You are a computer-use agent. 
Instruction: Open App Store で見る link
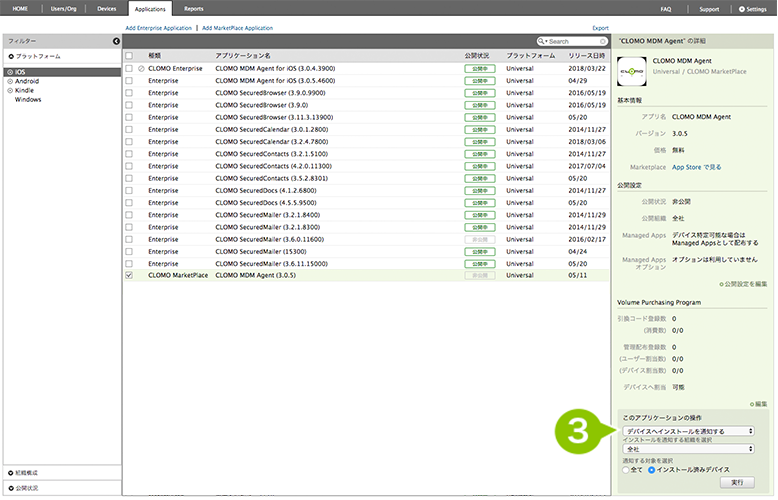(x=697, y=167)
